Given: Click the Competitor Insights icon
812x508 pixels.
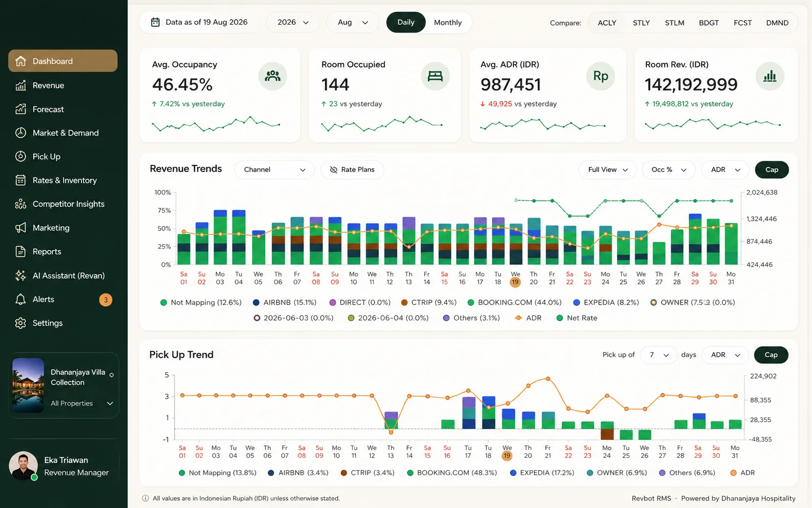Looking at the screenshot, I should (20, 204).
